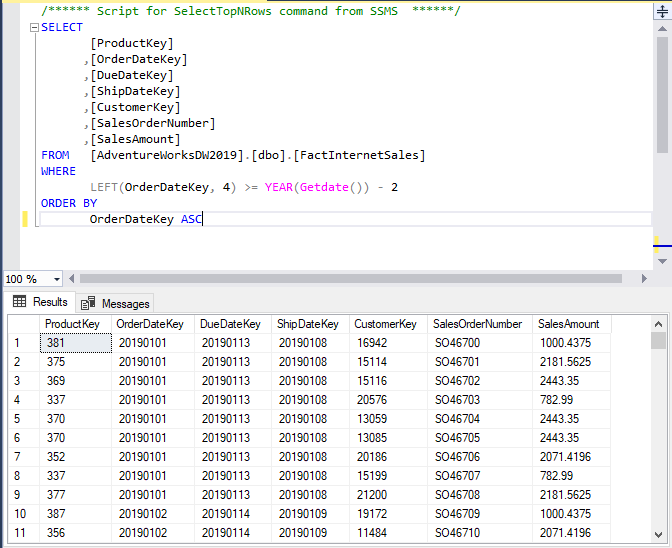Screen dimensions: 672x548
Task: Click [CustomerKey] in the select list
Action: click(135, 107)
